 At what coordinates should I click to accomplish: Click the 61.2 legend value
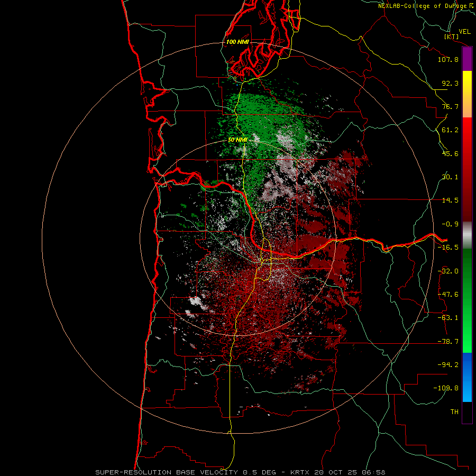click(450, 130)
